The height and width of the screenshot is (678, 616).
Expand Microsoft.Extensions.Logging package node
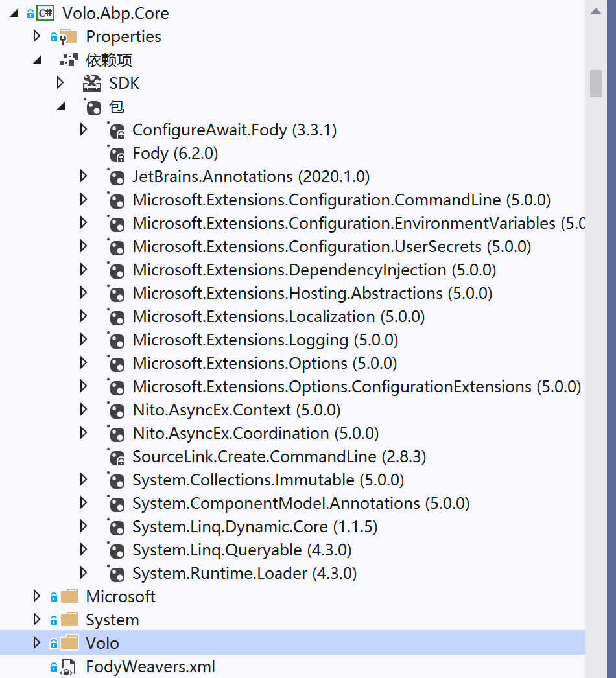click(84, 340)
